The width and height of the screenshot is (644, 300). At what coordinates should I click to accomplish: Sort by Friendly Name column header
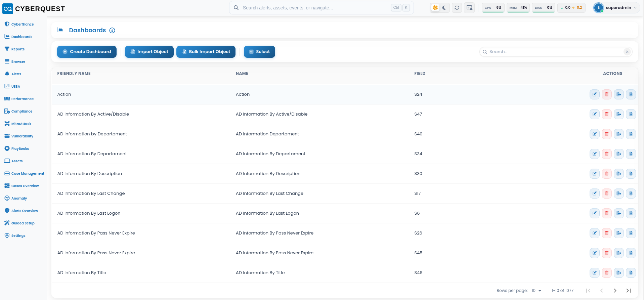pos(74,74)
